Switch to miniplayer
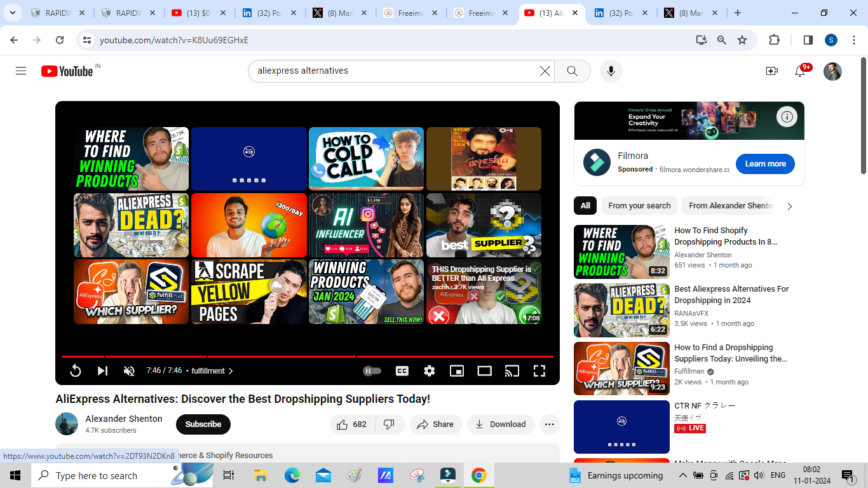This screenshot has height=488, width=868. coord(457,370)
